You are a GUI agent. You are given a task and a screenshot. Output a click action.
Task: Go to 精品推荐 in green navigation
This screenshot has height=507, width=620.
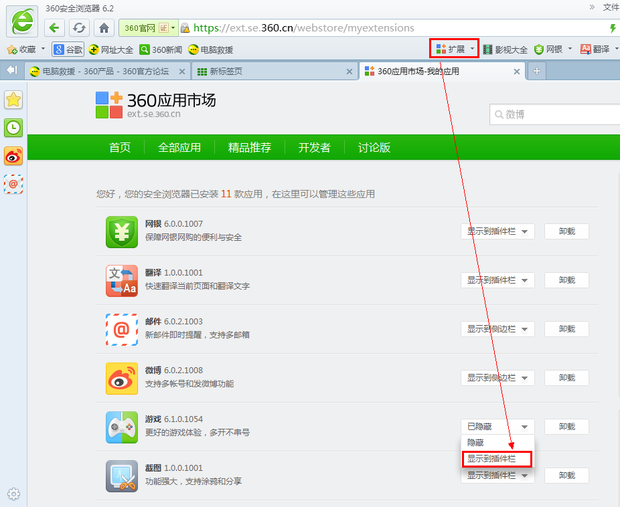click(x=250, y=148)
